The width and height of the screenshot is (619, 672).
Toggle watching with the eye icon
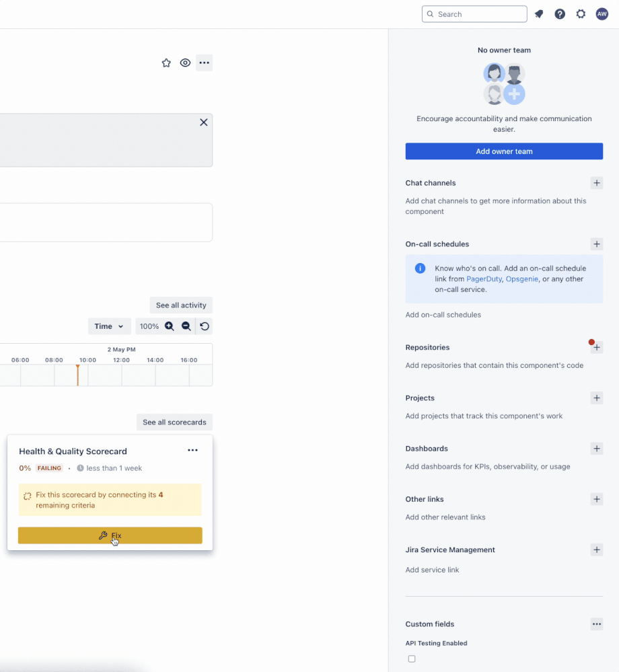pos(185,63)
